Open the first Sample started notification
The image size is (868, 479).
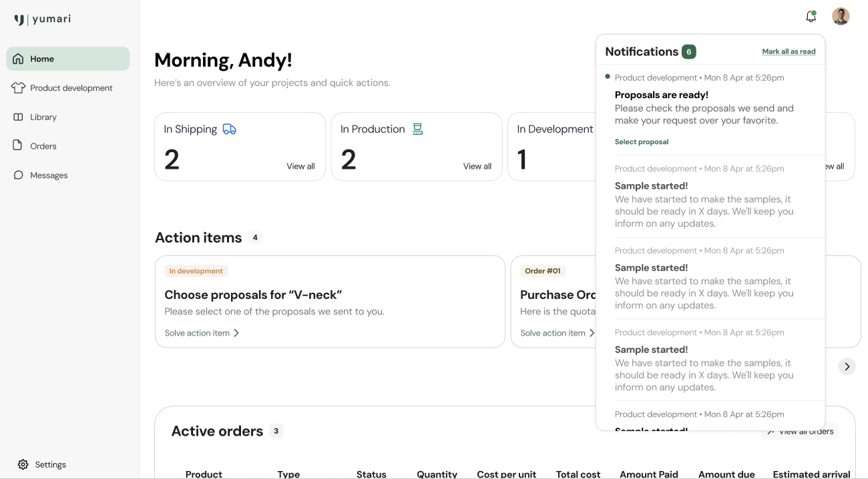point(704,198)
